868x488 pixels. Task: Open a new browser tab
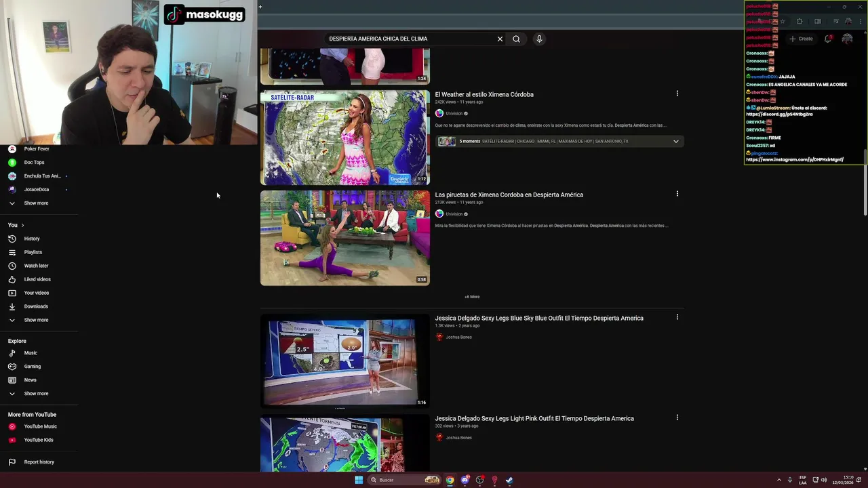(x=260, y=7)
